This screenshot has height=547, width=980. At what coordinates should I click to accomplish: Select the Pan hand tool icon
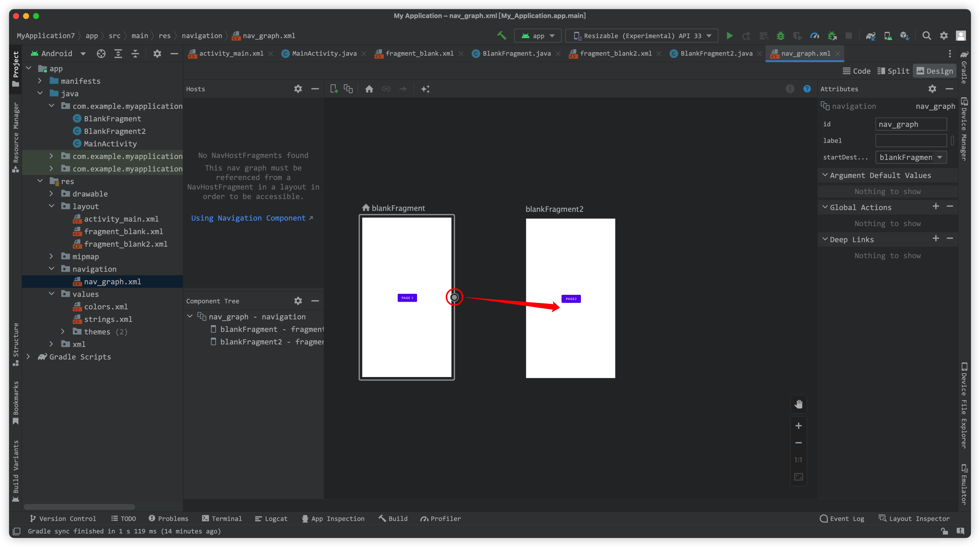pyautogui.click(x=799, y=404)
